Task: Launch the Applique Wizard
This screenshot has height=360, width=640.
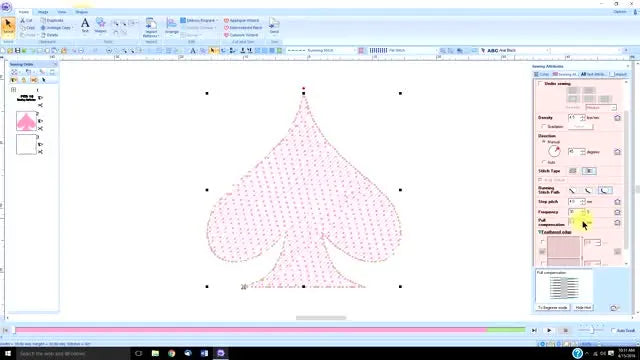Action: (241, 20)
